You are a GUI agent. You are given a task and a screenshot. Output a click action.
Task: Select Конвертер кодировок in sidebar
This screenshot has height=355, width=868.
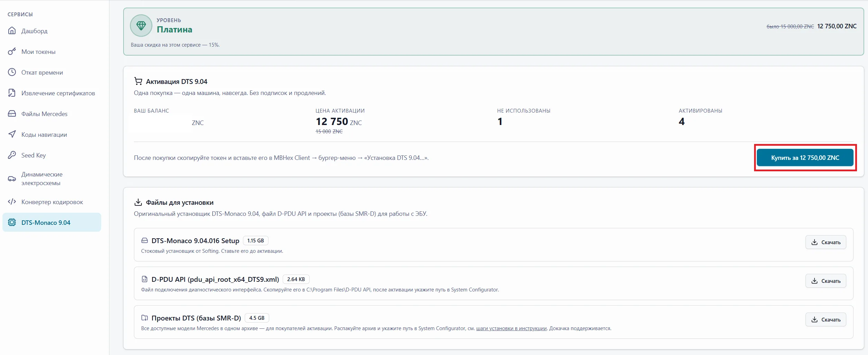click(x=52, y=202)
